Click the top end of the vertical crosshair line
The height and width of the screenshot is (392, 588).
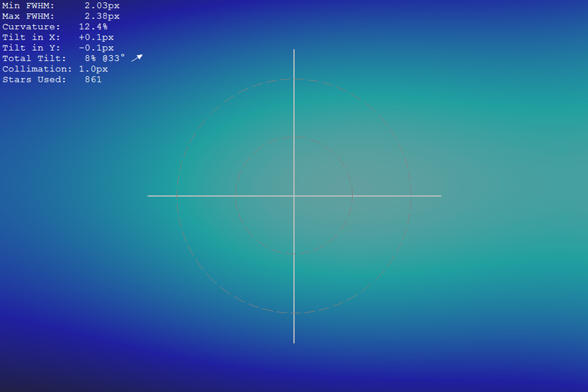pyautogui.click(x=294, y=51)
